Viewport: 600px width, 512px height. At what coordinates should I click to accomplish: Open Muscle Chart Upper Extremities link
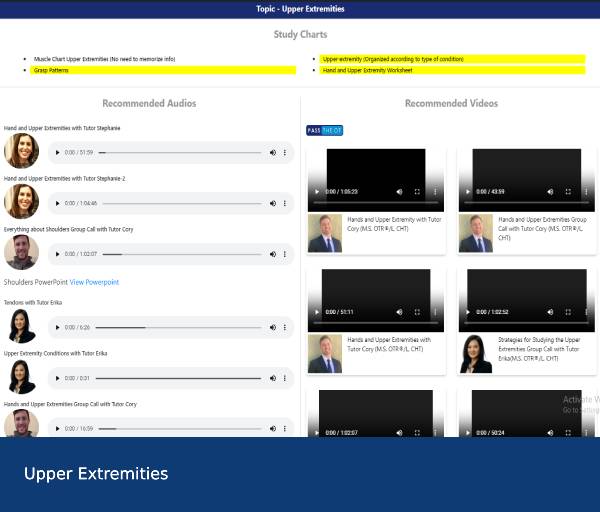coord(104,59)
